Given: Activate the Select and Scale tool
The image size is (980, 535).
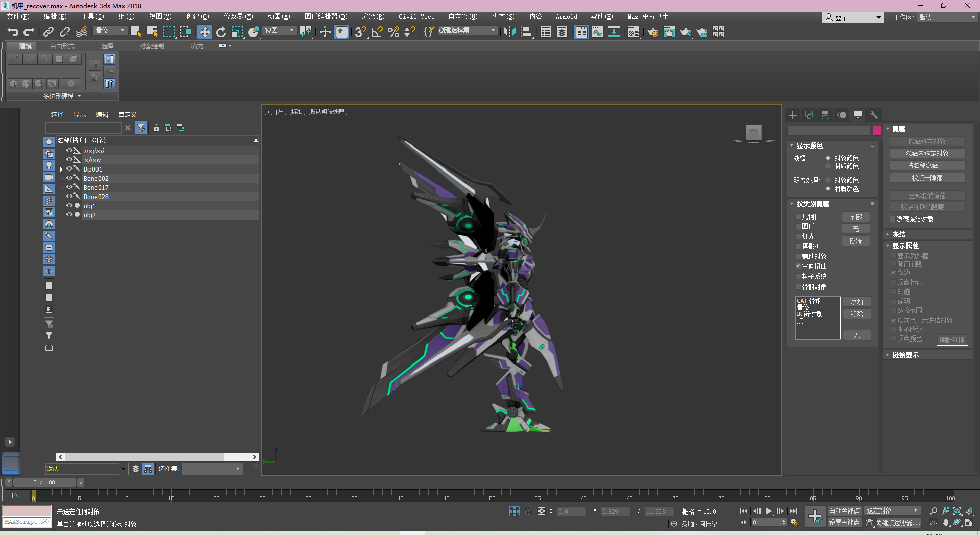Looking at the screenshot, I should coord(237,32).
